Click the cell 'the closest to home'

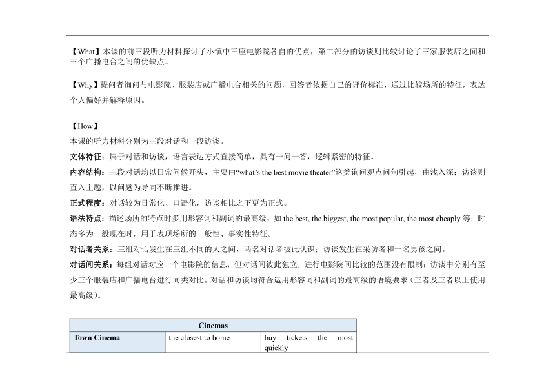coord(213,342)
